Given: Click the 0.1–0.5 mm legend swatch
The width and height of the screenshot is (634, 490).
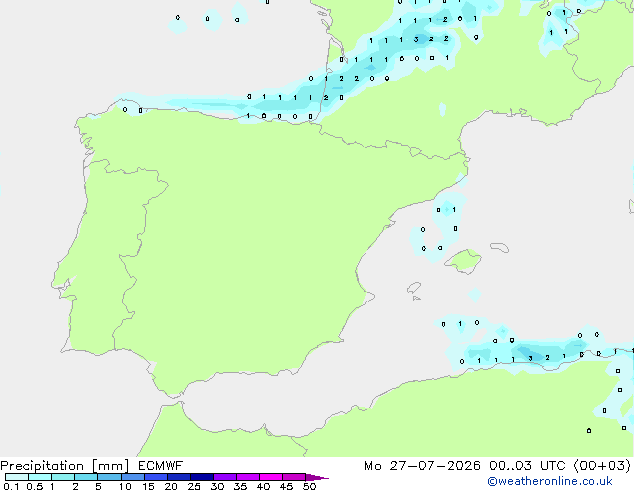Looking at the screenshot, I should [17, 477].
